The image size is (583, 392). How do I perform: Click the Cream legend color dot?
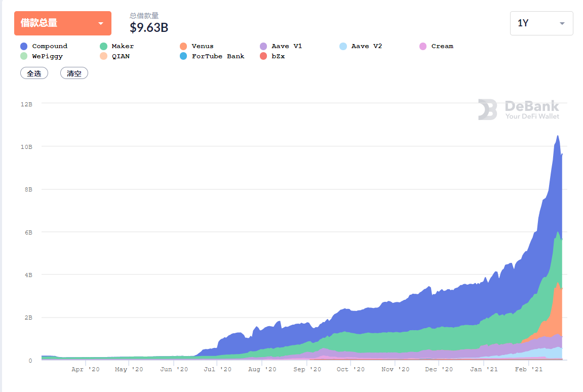[x=423, y=46]
